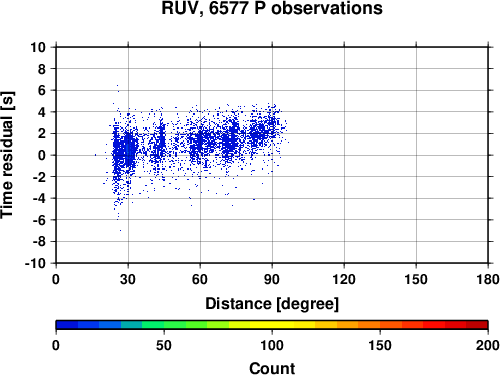Click the dark blue colorbar segment at 0
This screenshot has width=500, height=375.
pyautogui.click(x=67, y=325)
